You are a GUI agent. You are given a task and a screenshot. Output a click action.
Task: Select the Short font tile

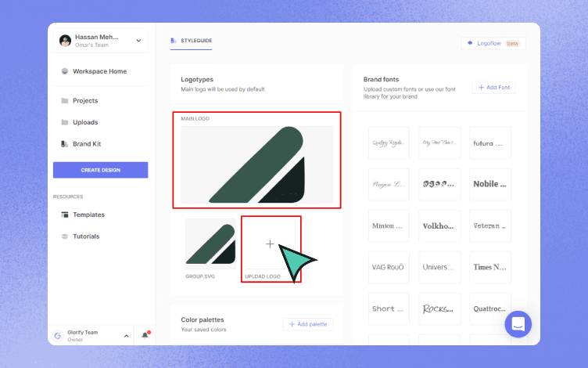pyautogui.click(x=389, y=309)
